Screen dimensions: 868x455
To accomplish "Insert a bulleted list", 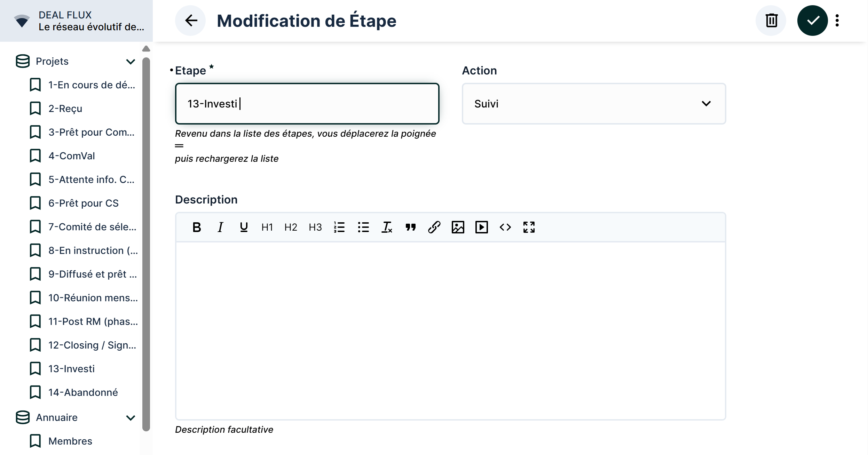I will (x=363, y=227).
